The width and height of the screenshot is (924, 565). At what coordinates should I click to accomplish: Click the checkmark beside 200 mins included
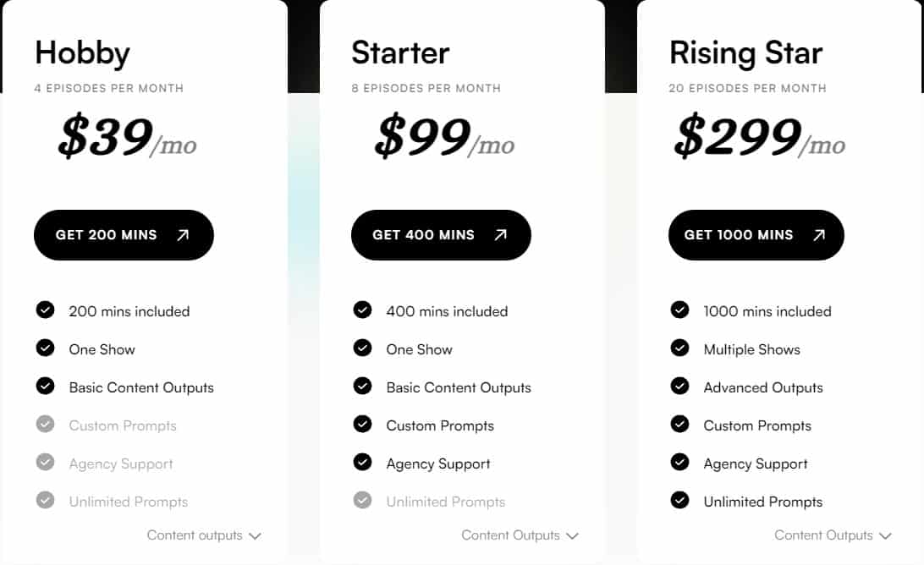(x=45, y=310)
